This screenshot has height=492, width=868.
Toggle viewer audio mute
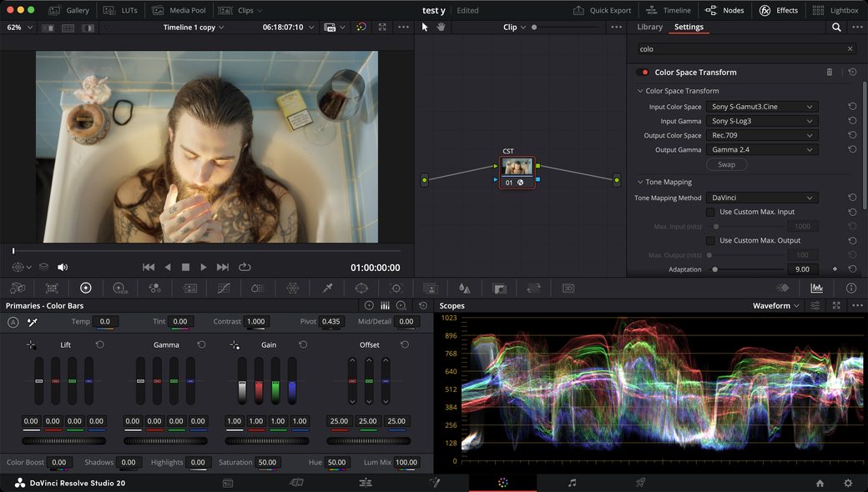[x=63, y=267]
